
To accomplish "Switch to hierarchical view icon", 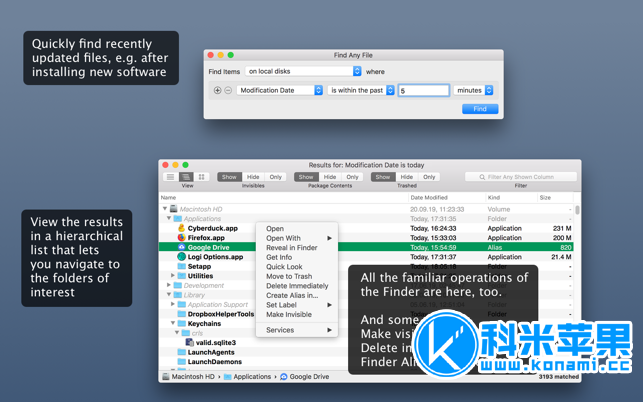I will (x=186, y=177).
